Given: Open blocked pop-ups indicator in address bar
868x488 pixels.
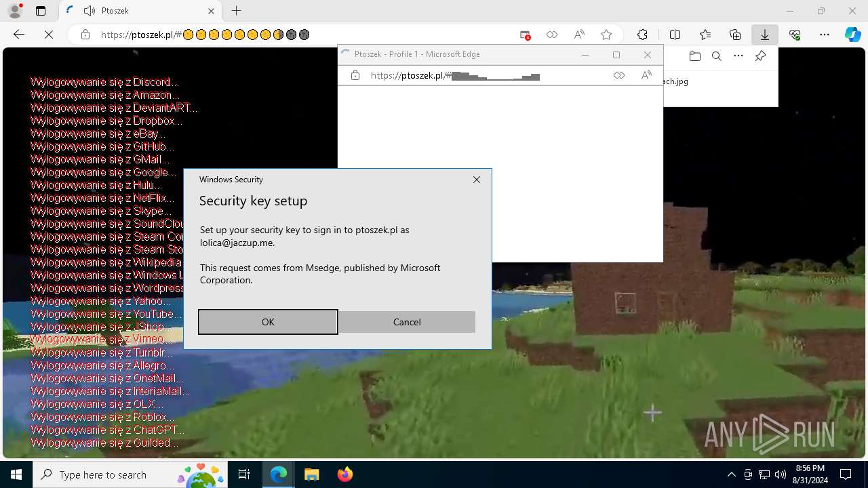Looking at the screenshot, I should tap(525, 35).
